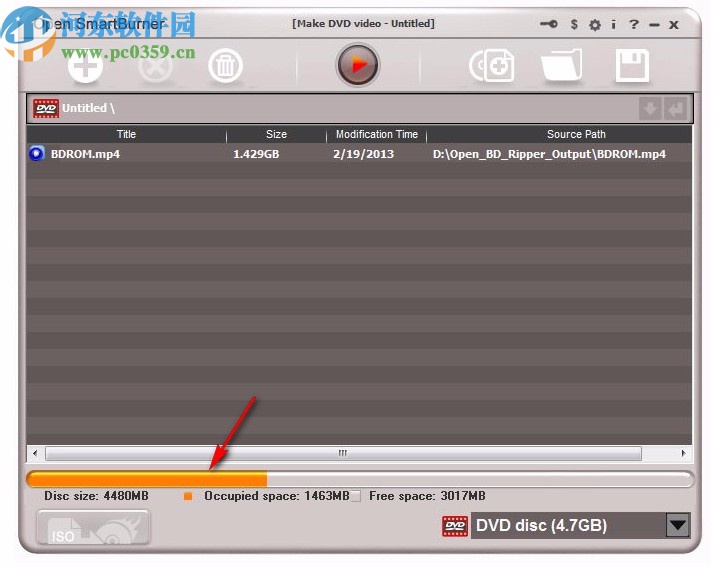The image size is (713, 567).
Task: Open a project with the folder icon
Action: [x=562, y=65]
